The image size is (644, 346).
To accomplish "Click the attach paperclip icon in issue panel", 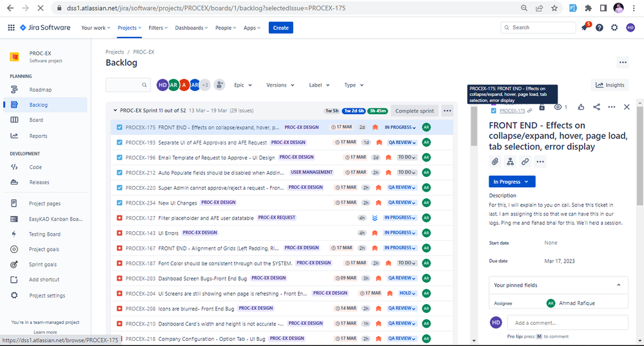I will pos(495,161).
